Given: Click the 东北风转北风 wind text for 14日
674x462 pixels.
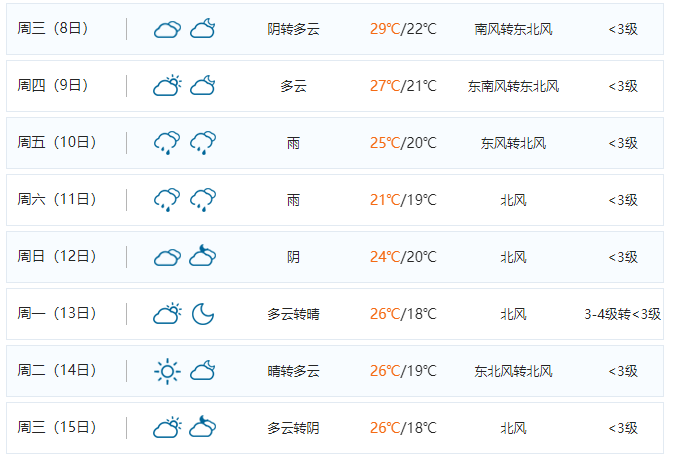Looking at the screenshot, I should coord(513,371).
